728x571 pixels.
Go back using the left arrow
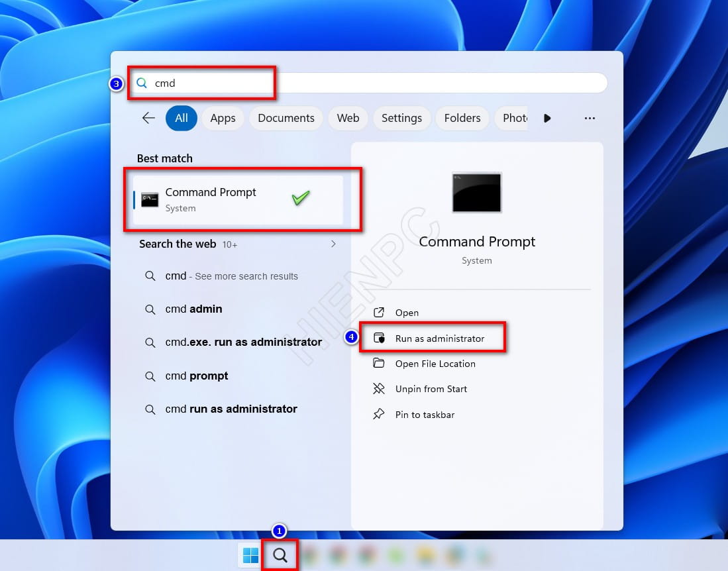[148, 118]
